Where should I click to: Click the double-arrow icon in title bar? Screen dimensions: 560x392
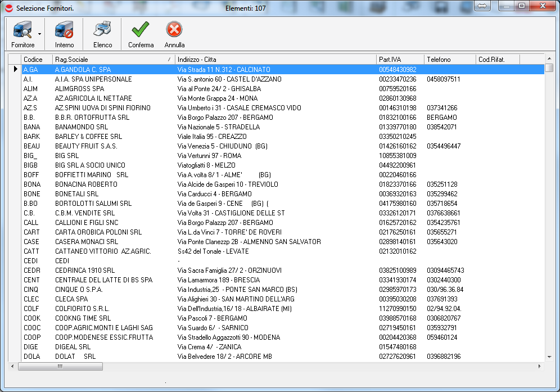pos(483,6)
